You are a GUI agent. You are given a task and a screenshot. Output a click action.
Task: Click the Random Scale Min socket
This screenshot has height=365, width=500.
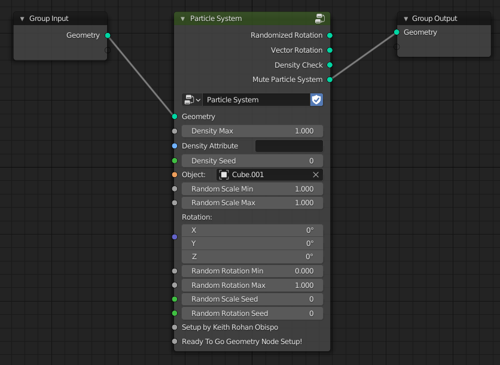(x=175, y=189)
